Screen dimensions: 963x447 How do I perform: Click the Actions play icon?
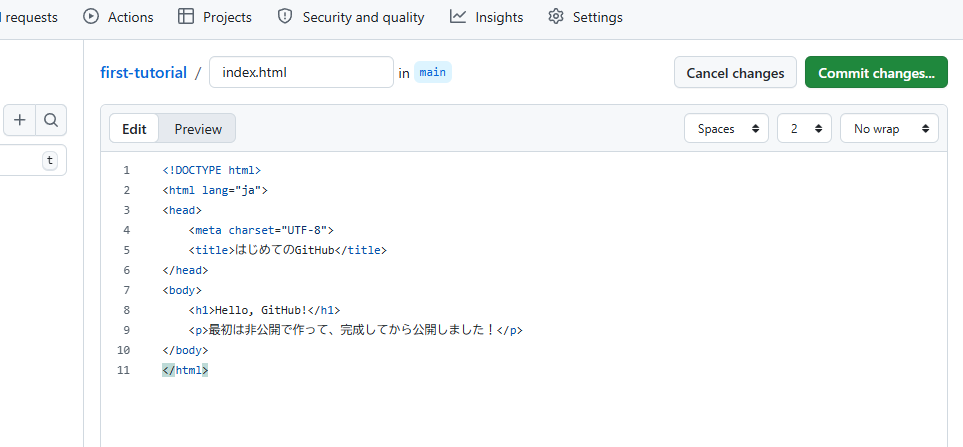92,17
